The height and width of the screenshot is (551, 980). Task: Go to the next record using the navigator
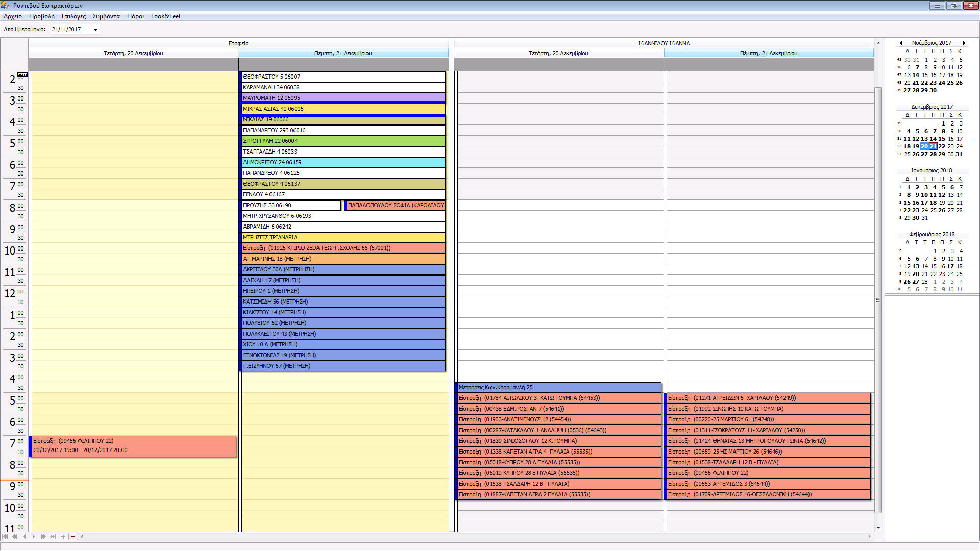pyautogui.click(x=34, y=536)
